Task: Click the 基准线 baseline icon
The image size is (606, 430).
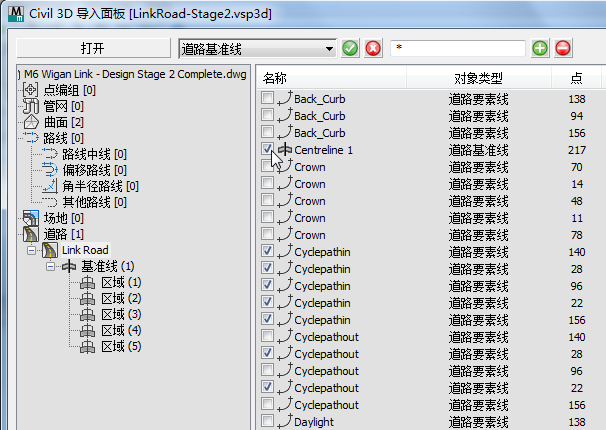Action: coord(69,266)
